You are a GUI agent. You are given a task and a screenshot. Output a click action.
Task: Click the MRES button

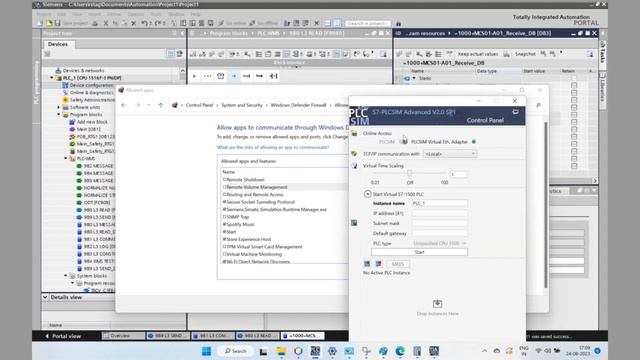pyautogui.click(x=397, y=264)
